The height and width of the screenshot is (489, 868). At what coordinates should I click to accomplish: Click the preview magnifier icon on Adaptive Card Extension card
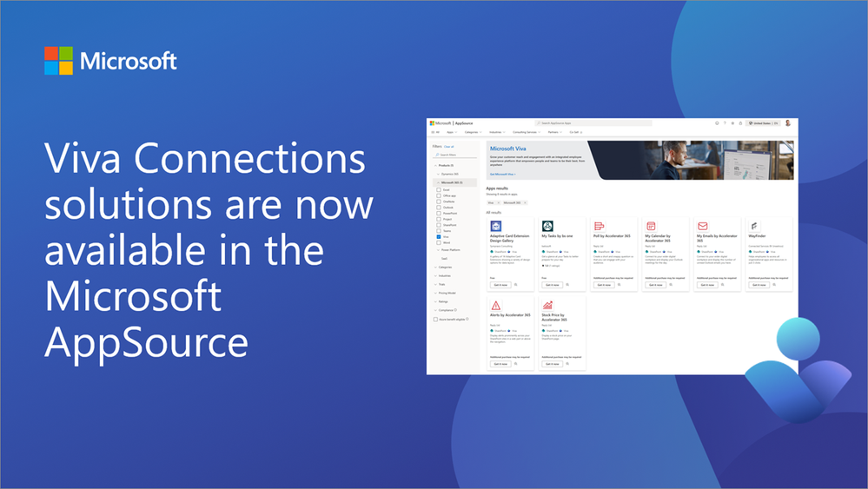pos(516,285)
